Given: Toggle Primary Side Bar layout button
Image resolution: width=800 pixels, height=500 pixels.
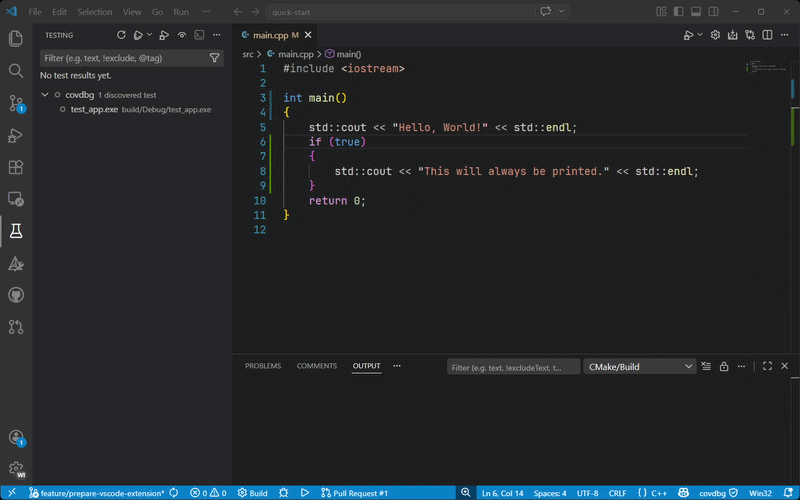Looking at the screenshot, I should [x=680, y=12].
